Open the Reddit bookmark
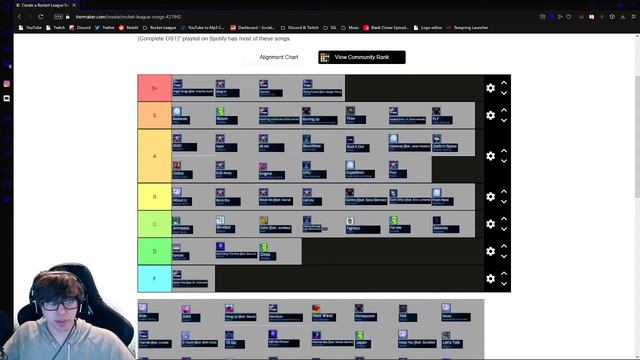The height and width of the screenshot is (360, 640). 129,28
